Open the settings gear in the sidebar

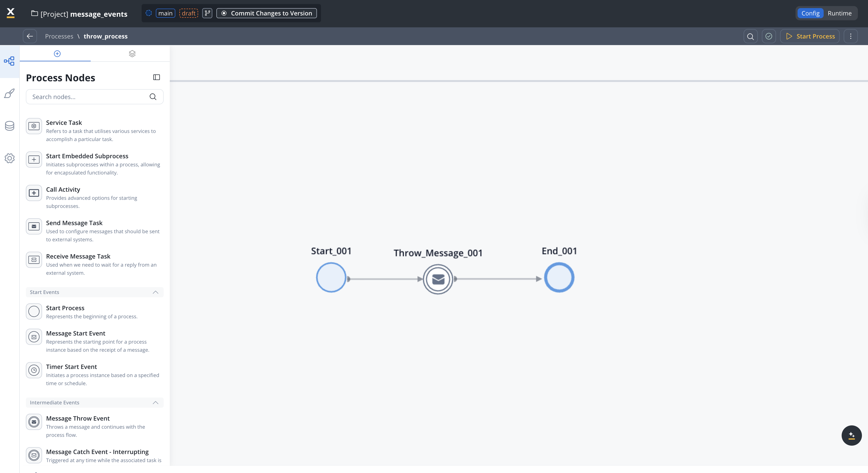(x=10, y=158)
